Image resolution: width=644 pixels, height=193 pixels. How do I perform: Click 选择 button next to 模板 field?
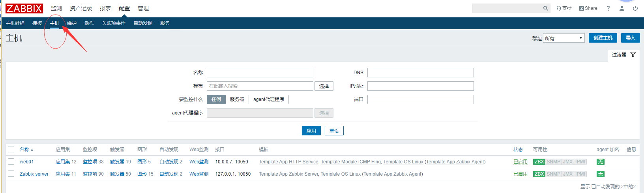[324, 86]
